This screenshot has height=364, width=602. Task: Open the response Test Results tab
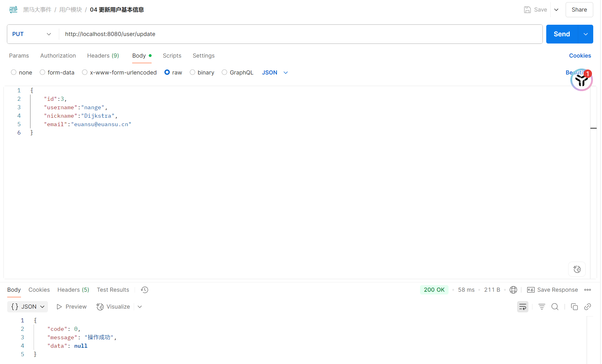113,290
